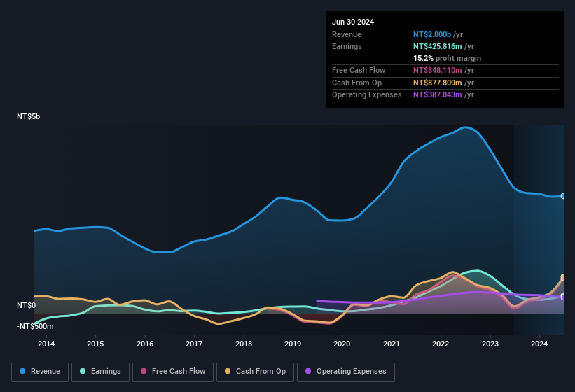575x392 pixels.
Task: Click the Operating Expenses label in tooltip
Action: coord(367,94)
